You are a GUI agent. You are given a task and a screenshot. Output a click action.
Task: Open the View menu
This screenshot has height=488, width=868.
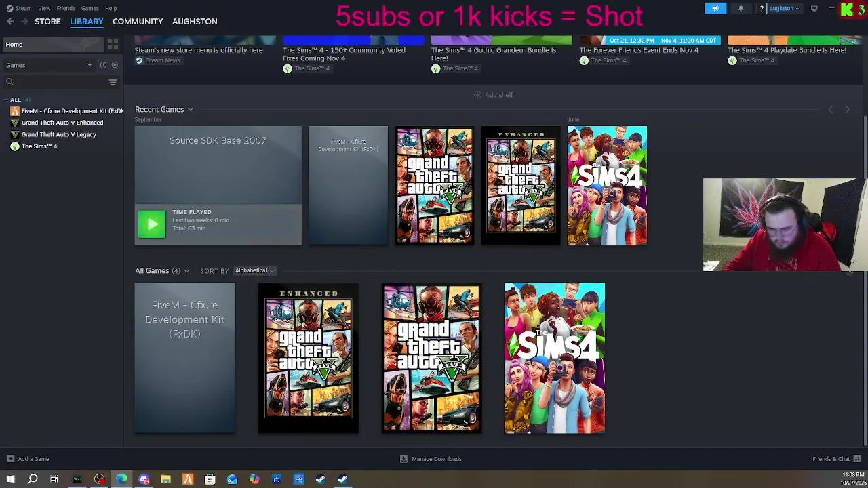click(44, 8)
